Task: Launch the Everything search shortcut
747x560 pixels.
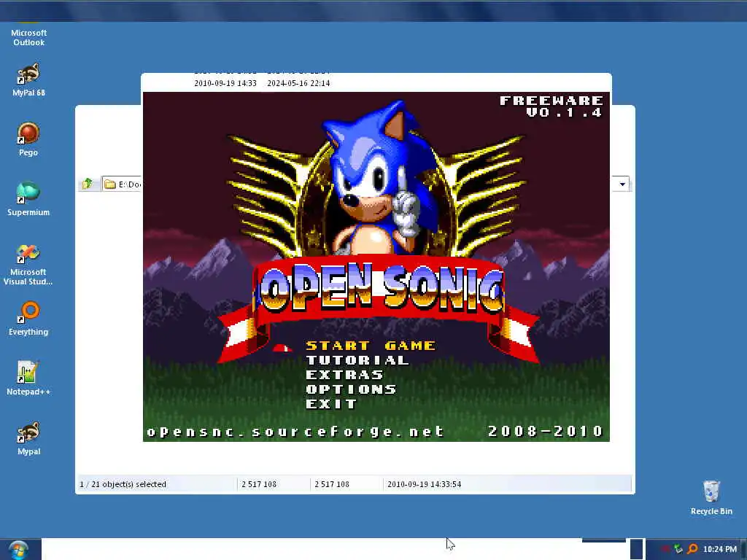Action: pos(28,319)
